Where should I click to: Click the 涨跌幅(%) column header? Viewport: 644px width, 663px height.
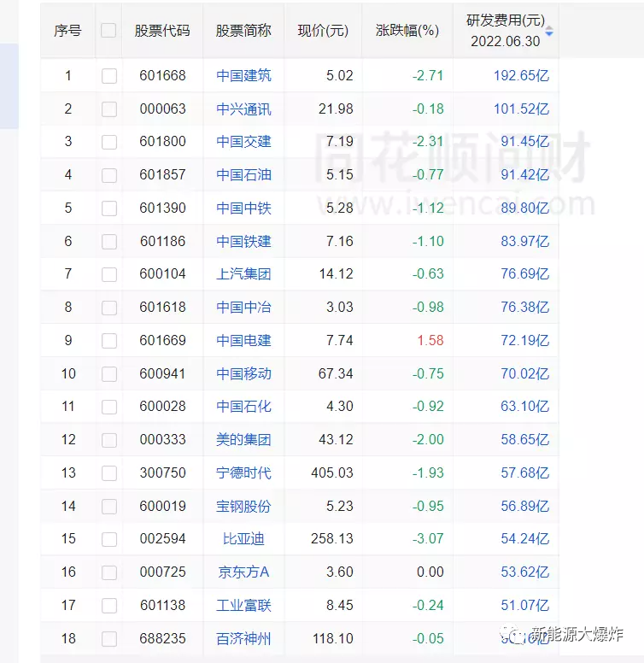[x=407, y=31]
